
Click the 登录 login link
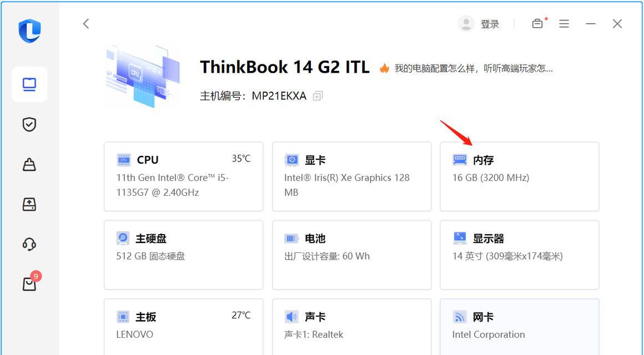[490, 24]
